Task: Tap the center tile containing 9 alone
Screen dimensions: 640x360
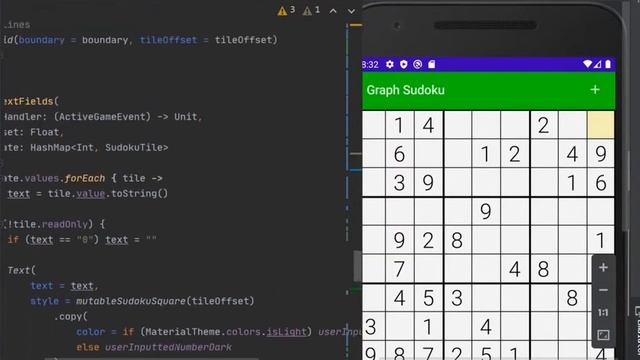Action: [486, 211]
